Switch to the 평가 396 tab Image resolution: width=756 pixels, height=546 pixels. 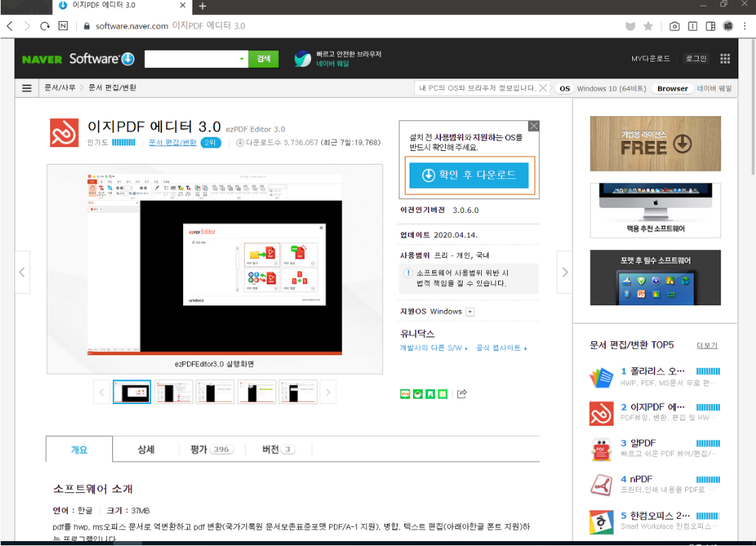[x=212, y=449]
